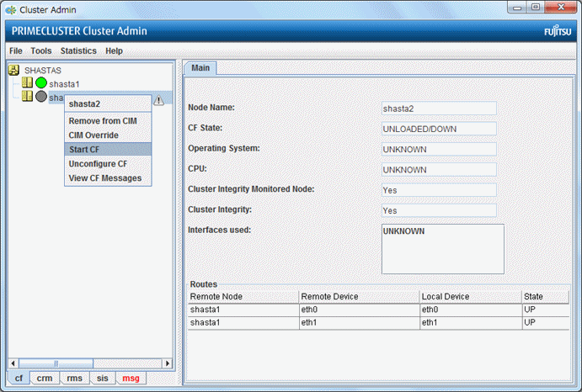Click the Cluster Admin title bar icon
This screenshot has width=582, height=392.
[x=10, y=9]
